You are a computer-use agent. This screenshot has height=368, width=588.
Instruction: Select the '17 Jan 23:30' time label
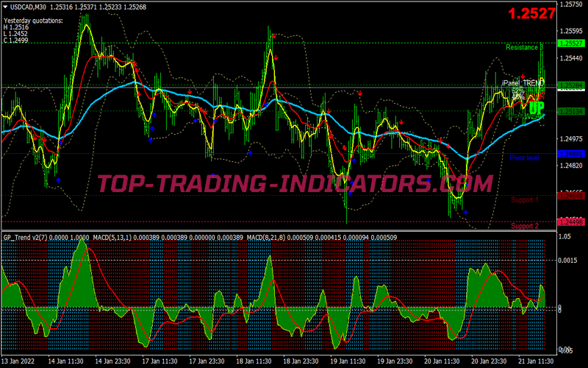[207, 361]
